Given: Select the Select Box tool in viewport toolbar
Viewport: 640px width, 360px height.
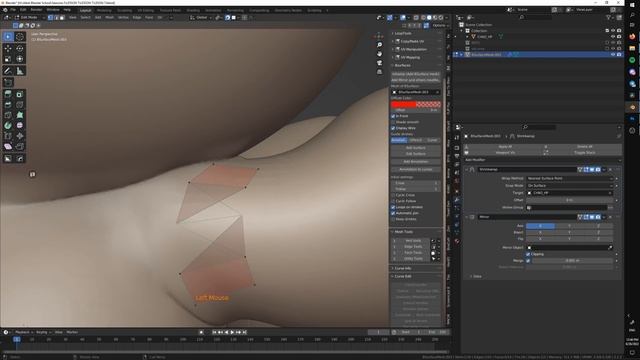Looking at the screenshot, I should 8,37.
